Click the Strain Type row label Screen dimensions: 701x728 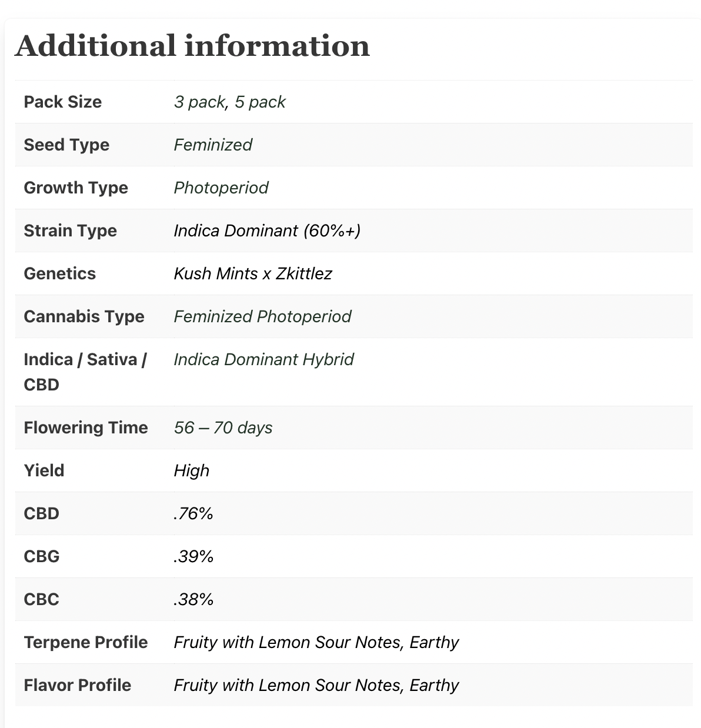tap(71, 231)
